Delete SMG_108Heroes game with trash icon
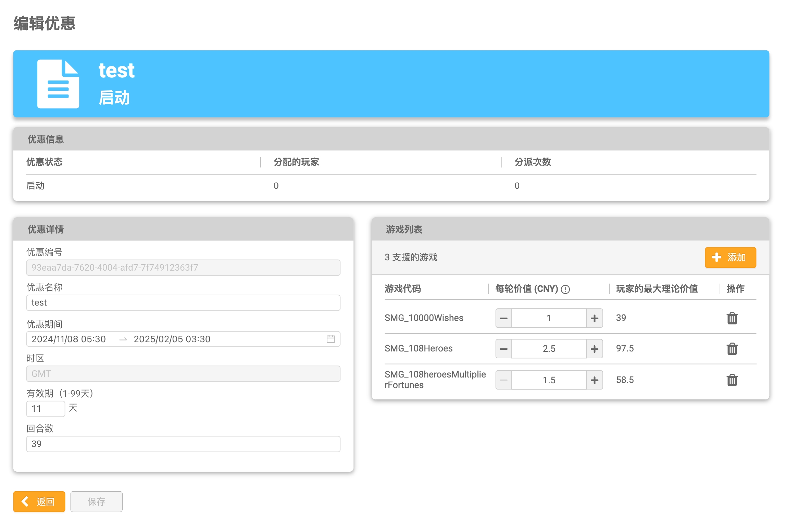785x532 pixels. coord(732,349)
